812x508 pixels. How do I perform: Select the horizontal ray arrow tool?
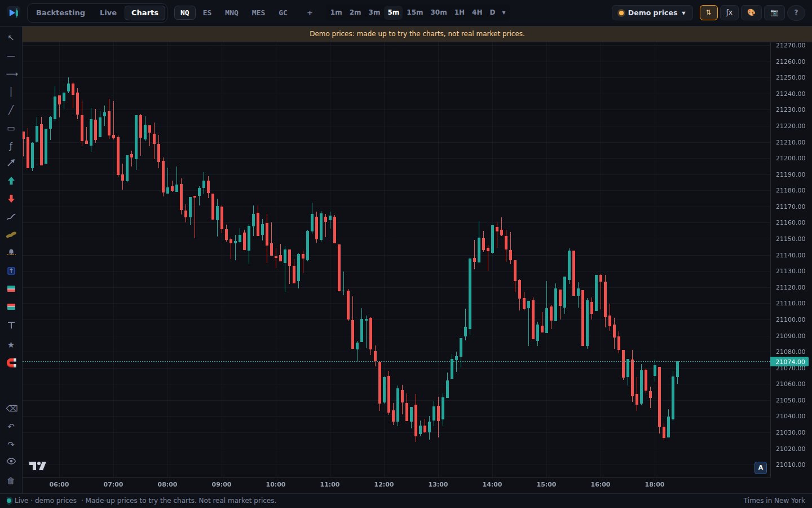click(11, 74)
